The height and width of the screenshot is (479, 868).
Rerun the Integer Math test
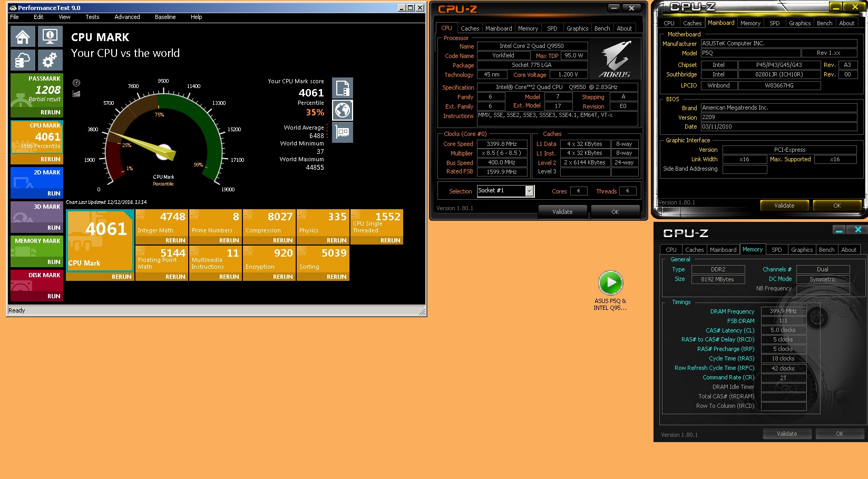[175, 240]
